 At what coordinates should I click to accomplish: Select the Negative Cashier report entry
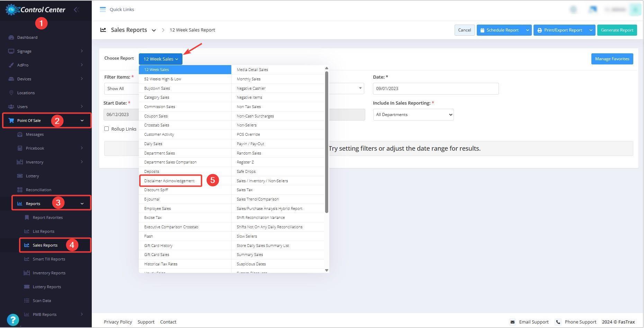pyautogui.click(x=251, y=88)
